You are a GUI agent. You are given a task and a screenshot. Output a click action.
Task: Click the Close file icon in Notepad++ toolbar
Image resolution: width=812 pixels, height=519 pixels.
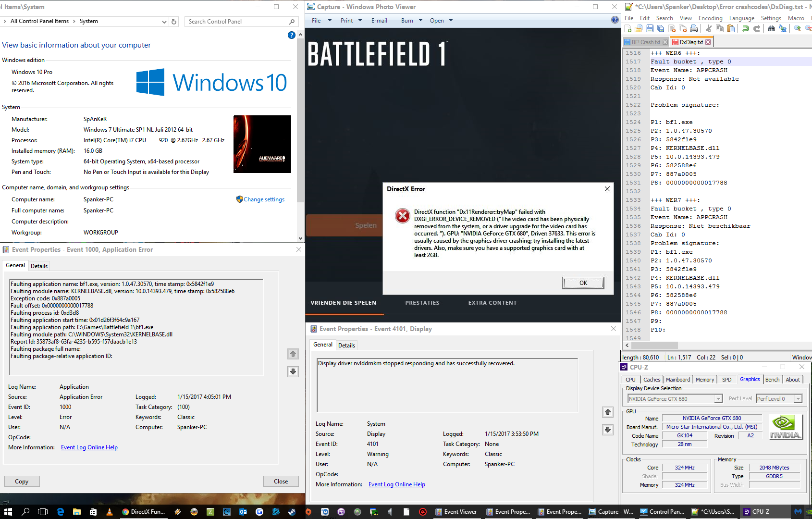coord(672,29)
